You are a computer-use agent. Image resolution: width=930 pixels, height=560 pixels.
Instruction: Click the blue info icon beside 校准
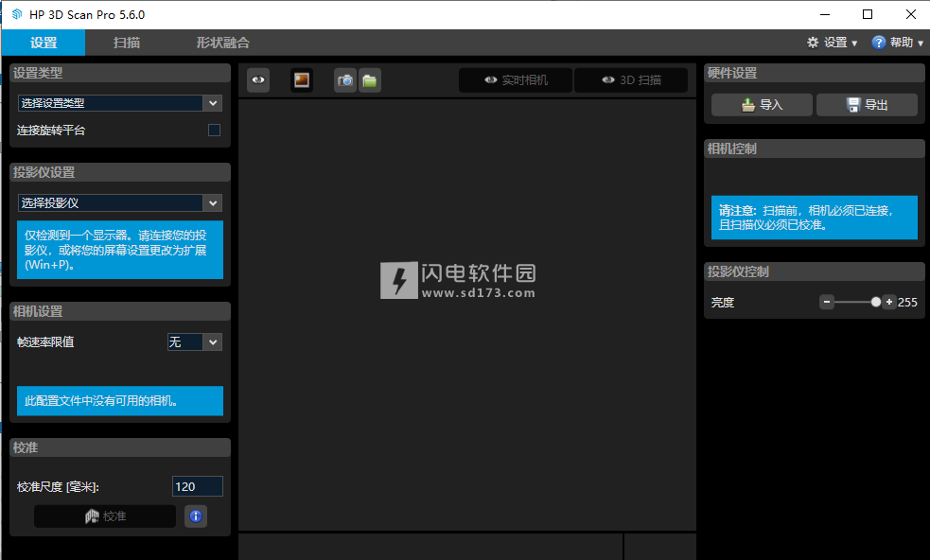point(196,516)
